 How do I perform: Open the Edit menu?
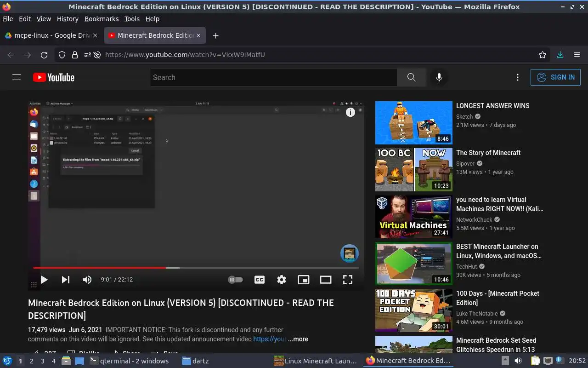coord(25,19)
